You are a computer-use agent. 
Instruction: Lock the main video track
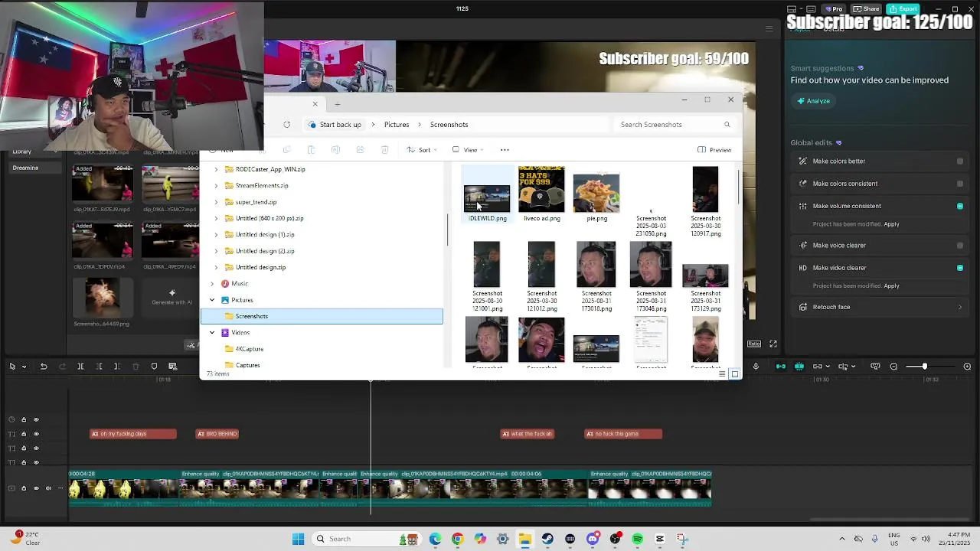click(x=24, y=488)
